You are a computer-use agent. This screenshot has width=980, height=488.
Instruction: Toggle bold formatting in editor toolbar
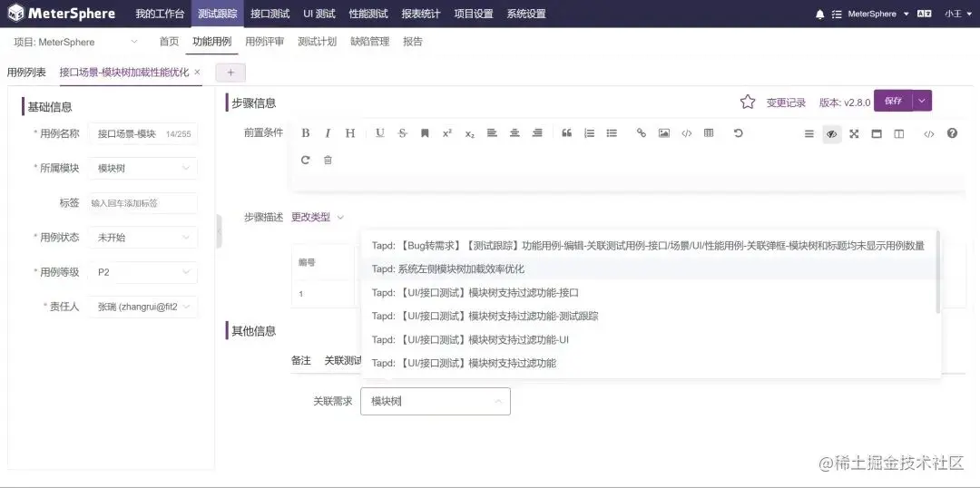[x=306, y=133]
